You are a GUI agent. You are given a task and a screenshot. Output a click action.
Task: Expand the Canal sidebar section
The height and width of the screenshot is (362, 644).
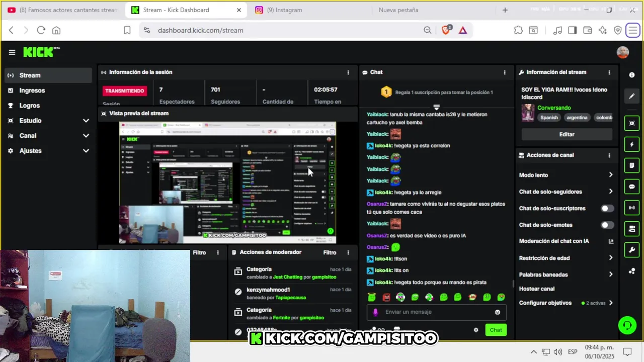[86, 136]
